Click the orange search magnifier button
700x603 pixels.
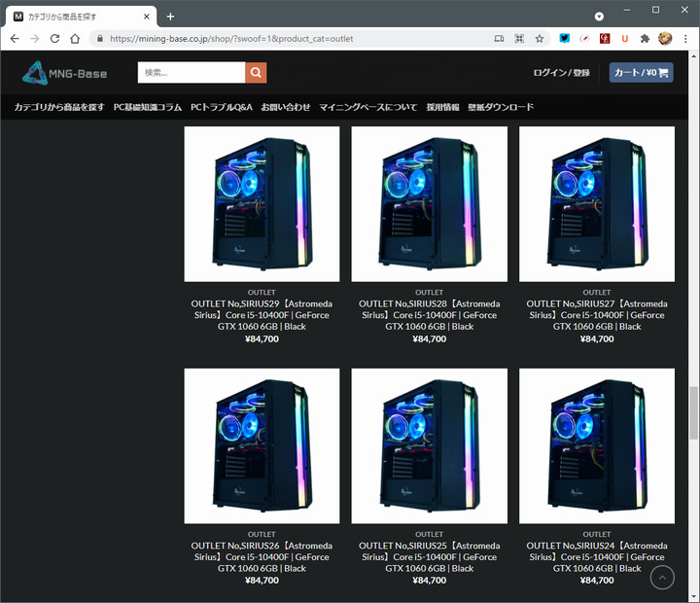256,72
